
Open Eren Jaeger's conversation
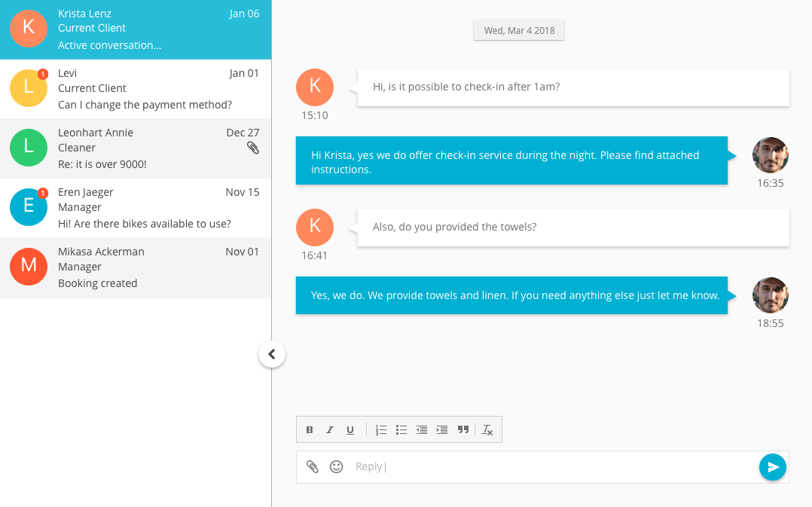(x=136, y=208)
